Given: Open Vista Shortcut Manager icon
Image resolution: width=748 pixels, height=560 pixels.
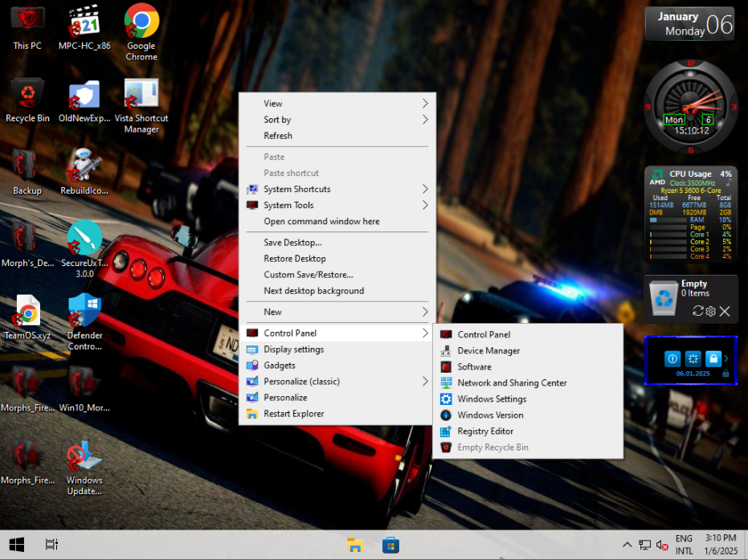Looking at the screenshot, I should (x=141, y=106).
